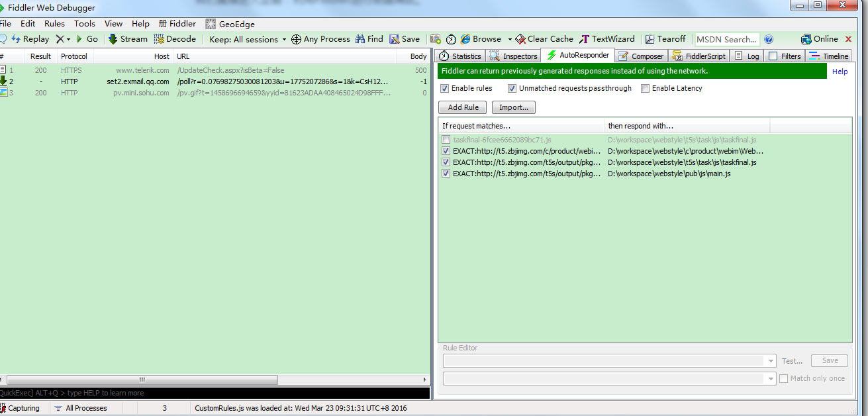The width and height of the screenshot is (868, 416).
Task: Click the Tearoff icon
Action: [650, 39]
